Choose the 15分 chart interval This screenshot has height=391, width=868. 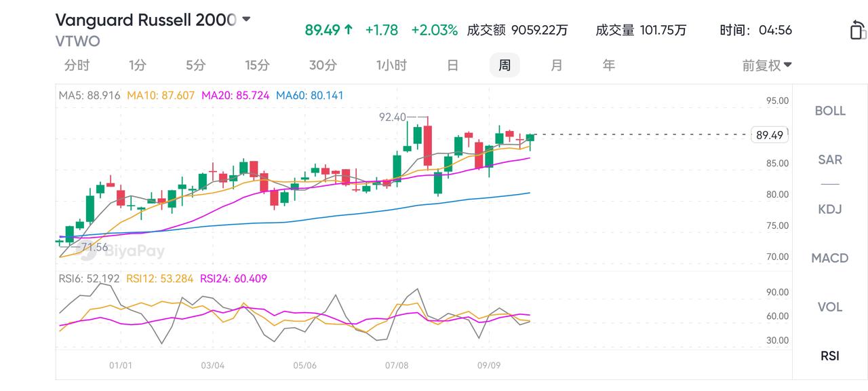[x=257, y=65]
